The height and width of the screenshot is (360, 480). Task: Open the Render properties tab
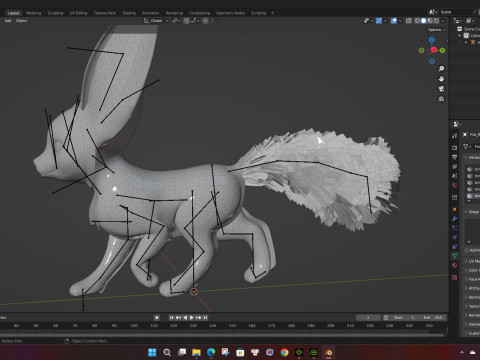coord(454,147)
